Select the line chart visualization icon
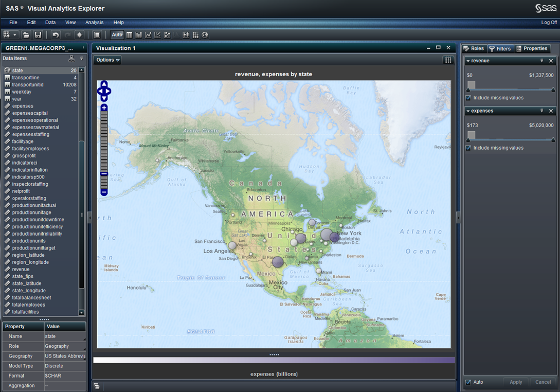The width and height of the screenshot is (560, 392). 148,35
